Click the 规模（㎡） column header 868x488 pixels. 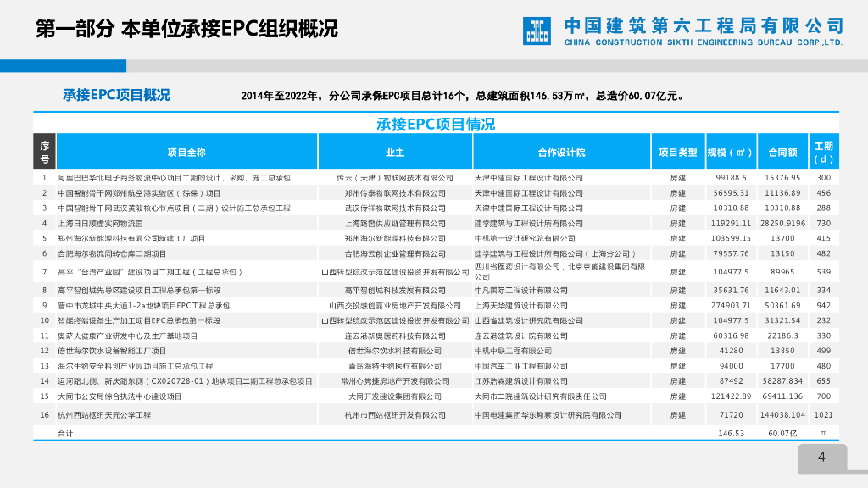point(731,152)
